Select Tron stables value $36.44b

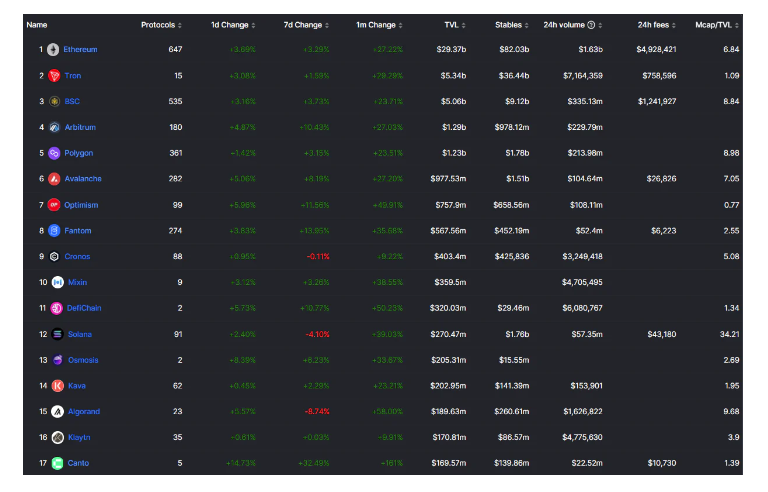click(x=514, y=75)
